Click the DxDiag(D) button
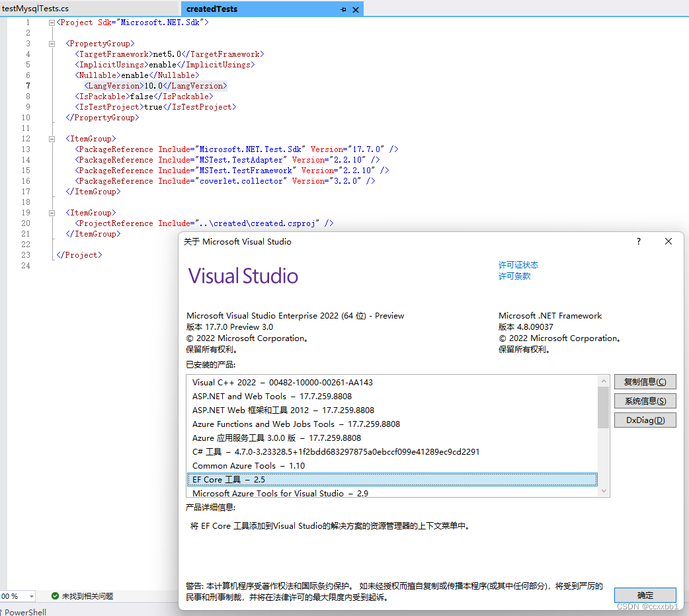This screenshot has width=689, height=616. tap(645, 420)
